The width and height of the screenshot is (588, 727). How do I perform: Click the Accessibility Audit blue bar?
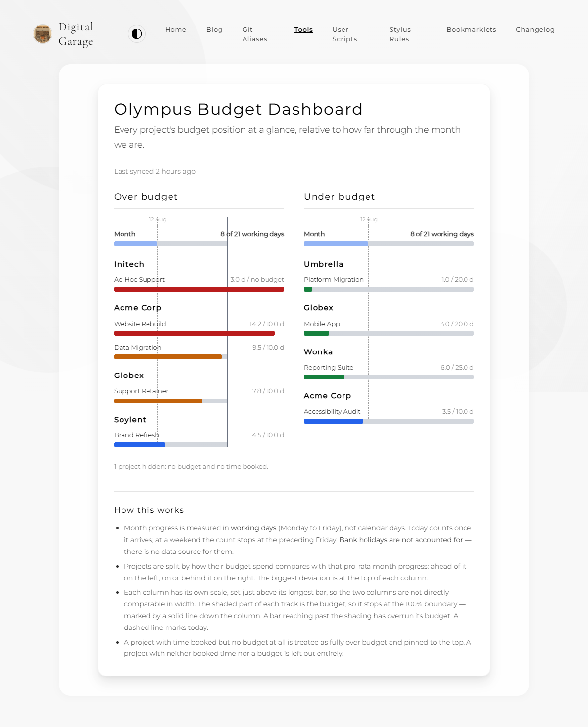click(x=333, y=421)
